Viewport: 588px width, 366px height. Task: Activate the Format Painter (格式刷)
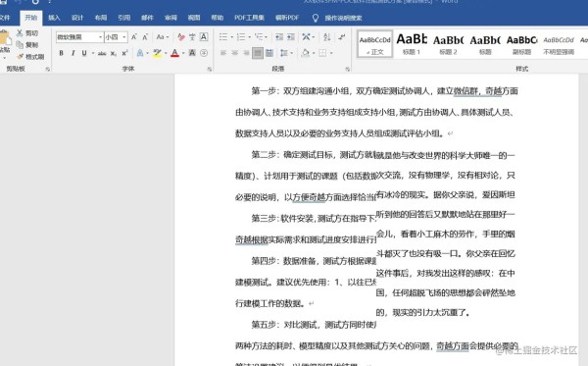click(30, 56)
